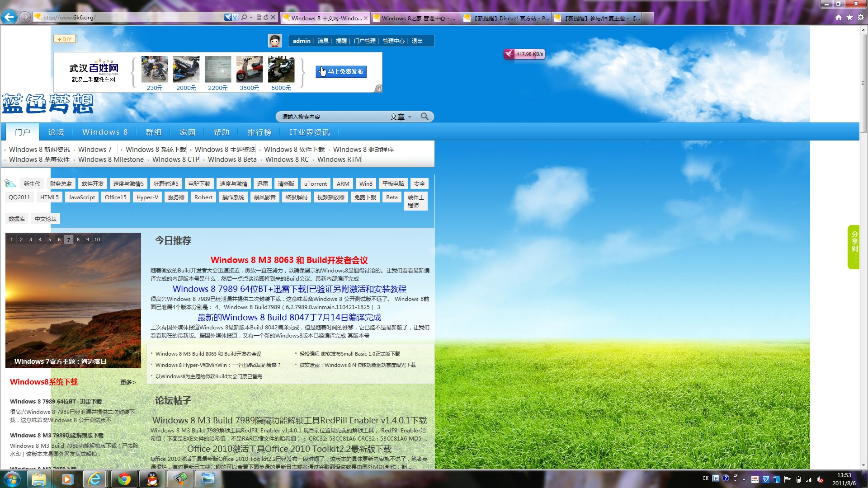Open the IE Home icon at top right
Viewport: 868px width, 488px height.
coord(839,18)
